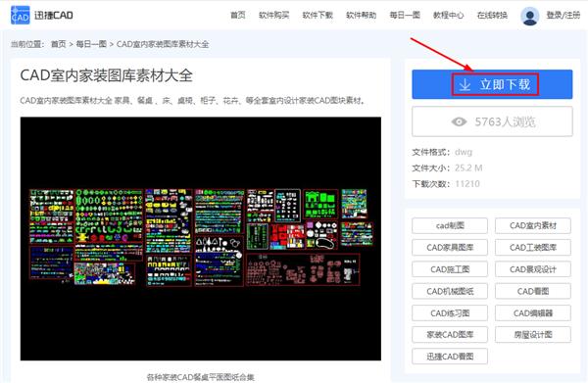Open the CAD家具图库 tag
The image size is (588, 383).
coord(450,248)
